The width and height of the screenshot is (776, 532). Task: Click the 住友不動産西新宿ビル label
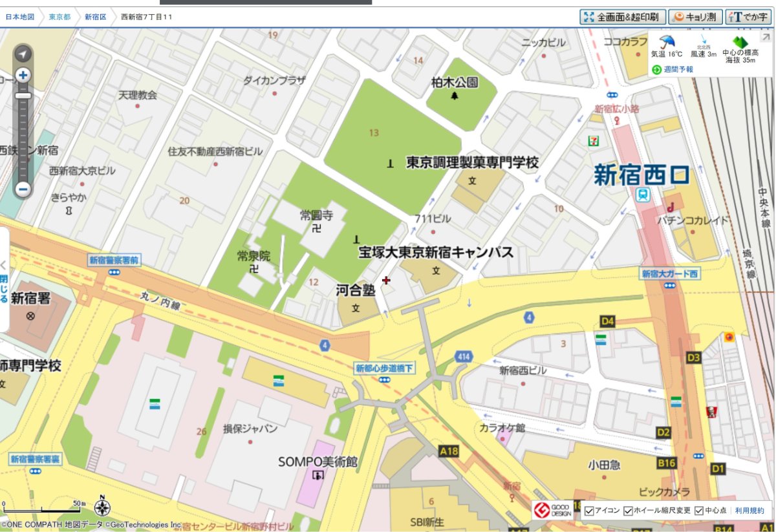[215, 151]
